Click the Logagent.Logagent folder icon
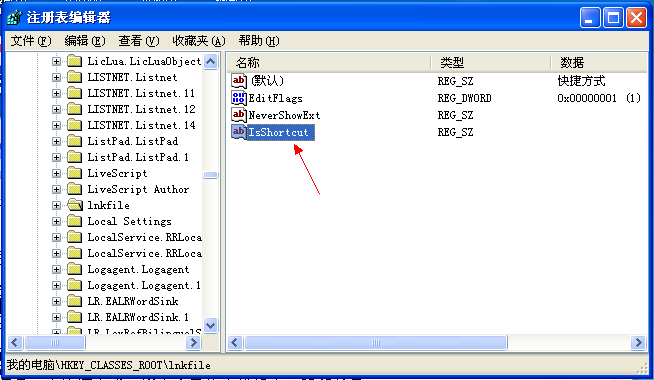 [x=74, y=269]
